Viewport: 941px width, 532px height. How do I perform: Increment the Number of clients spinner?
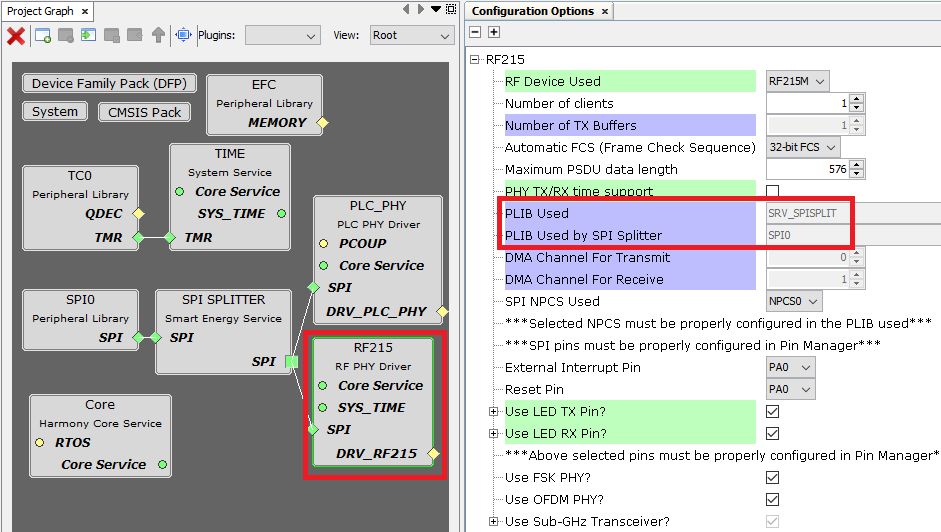tap(857, 99)
